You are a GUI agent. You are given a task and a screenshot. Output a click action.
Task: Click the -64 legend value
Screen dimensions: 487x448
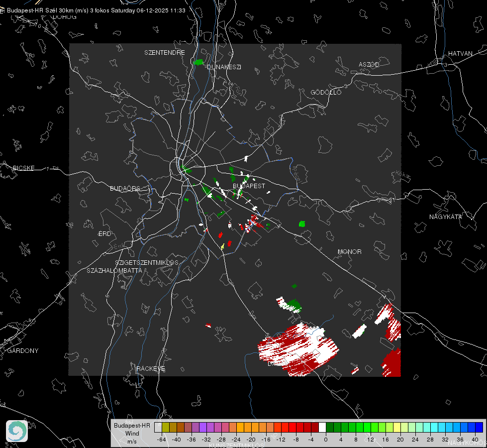tap(162, 440)
